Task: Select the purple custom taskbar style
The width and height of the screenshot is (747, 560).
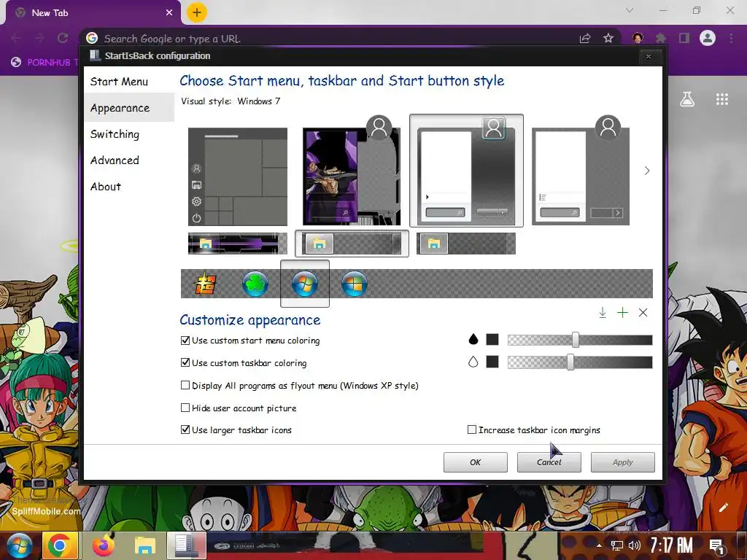Action: (238, 244)
